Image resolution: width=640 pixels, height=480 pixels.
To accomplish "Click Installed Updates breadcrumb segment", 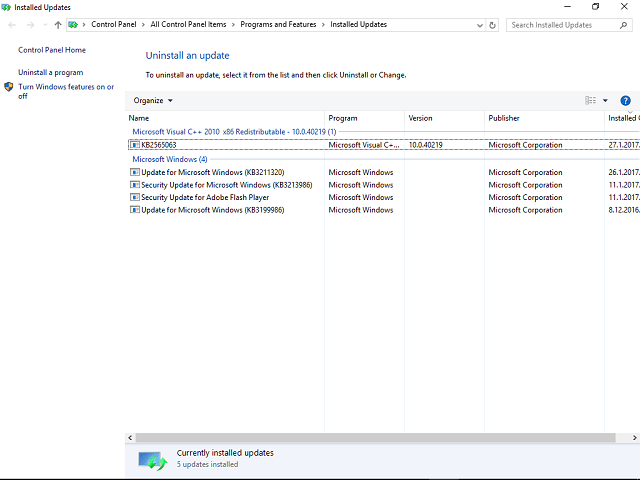I will pyautogui.click(x=358, y=24).
